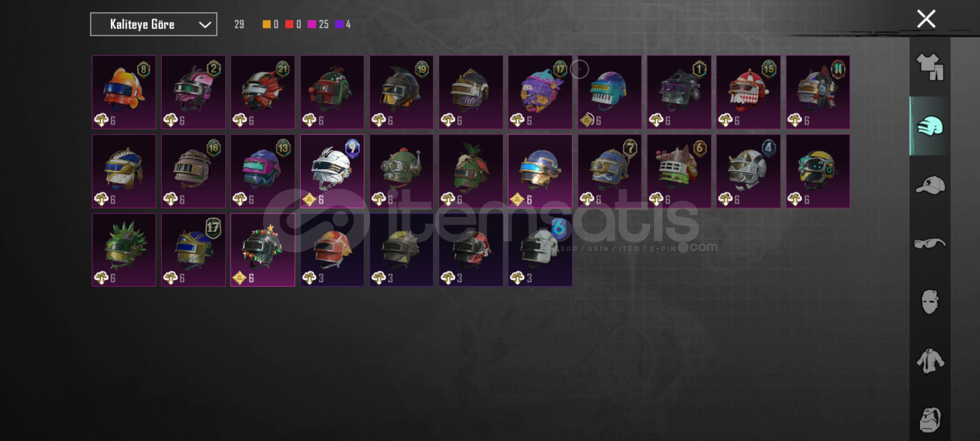Close the inventory screen with the X
This screenshot has width=980, height=441.
tap(926, 19)
